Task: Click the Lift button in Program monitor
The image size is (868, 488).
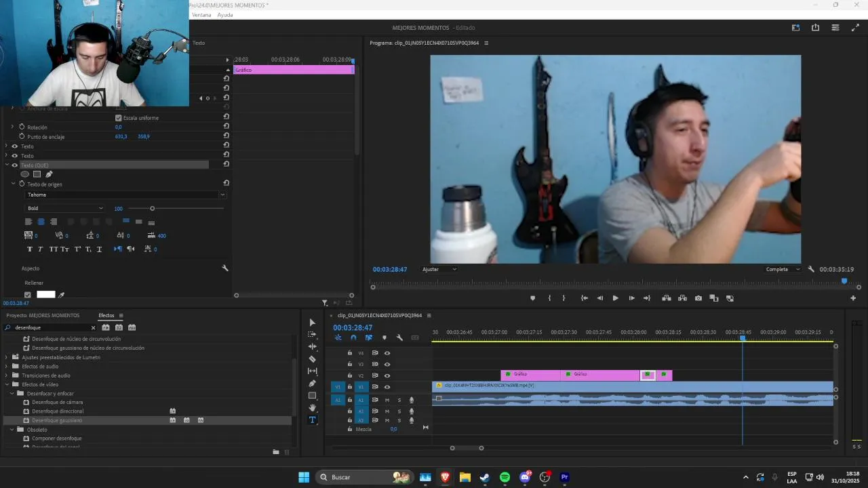Action: click(x=667, y=298)
